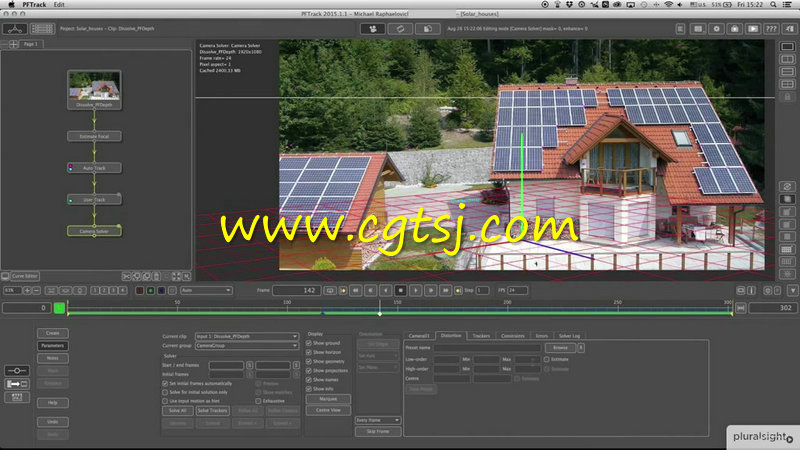
Task: Click the video export icon in top toolbar
Action: tap(753, 29)
